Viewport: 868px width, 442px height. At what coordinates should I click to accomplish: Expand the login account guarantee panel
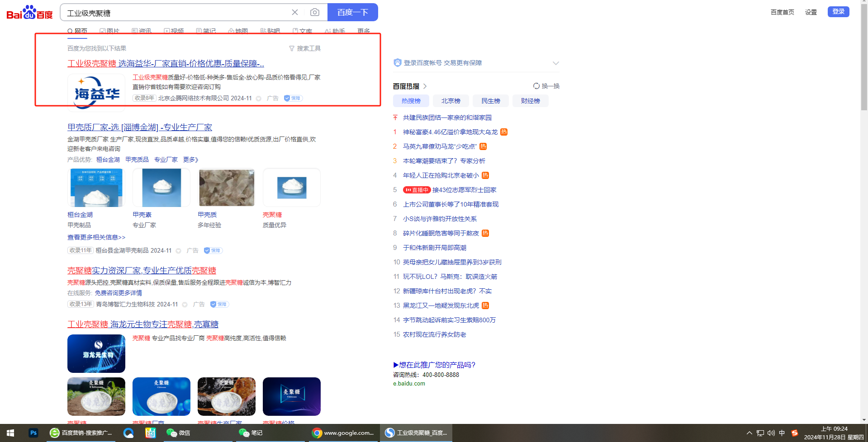click(x=556, y=63)
